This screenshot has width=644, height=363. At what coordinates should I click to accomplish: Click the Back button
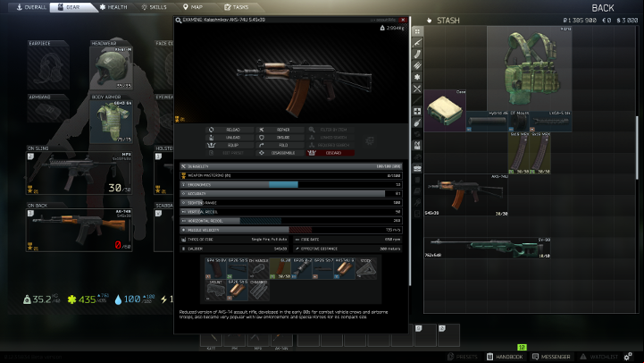point(603,8)
